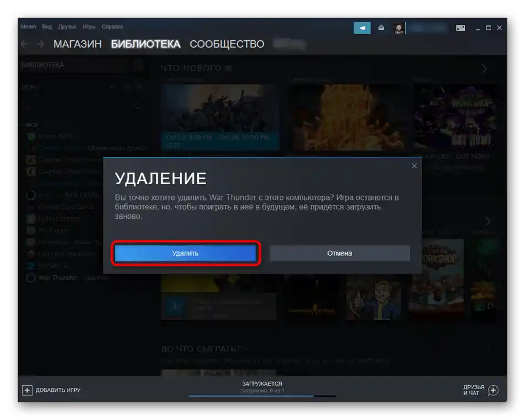The image size is (525, 420).
Task: Switch to Big Picture mode icon
Action: tap(460, 28)
